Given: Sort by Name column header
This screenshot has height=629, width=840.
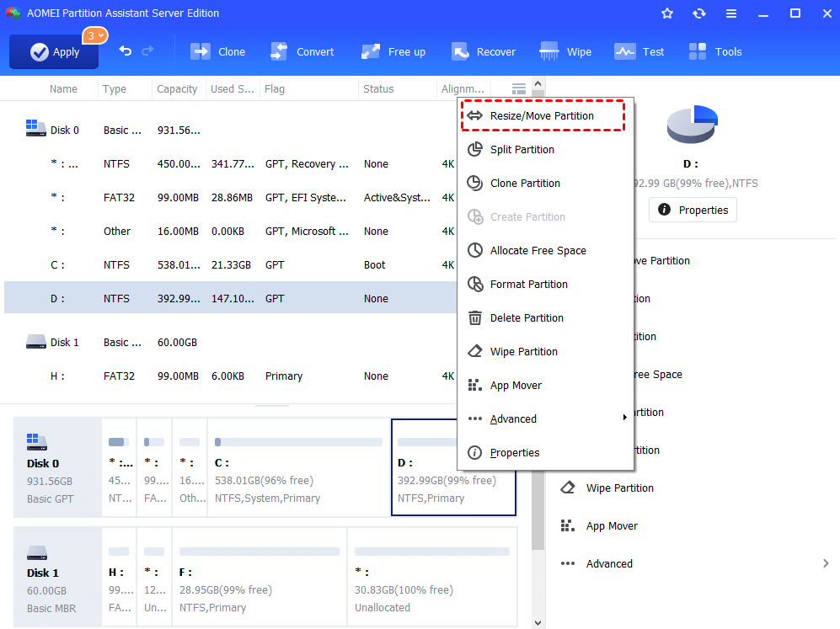Looking at the screenshot, I should [x=63, y=89].
